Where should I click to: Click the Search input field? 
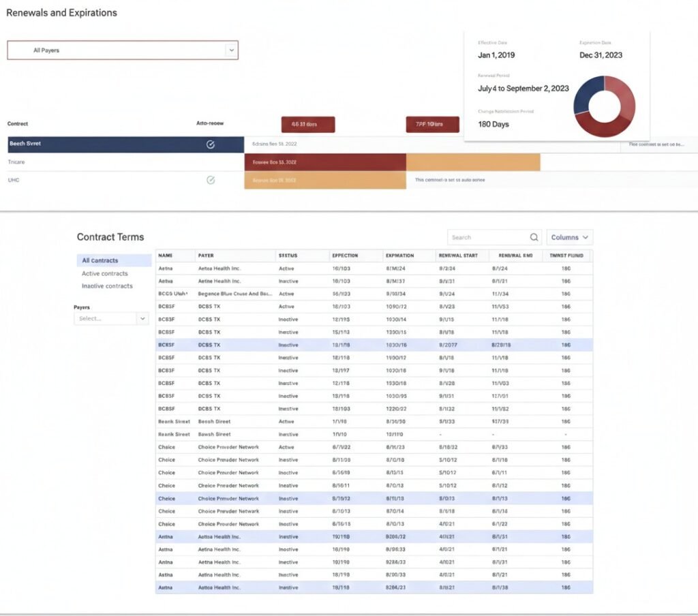[x=487, y=237]
